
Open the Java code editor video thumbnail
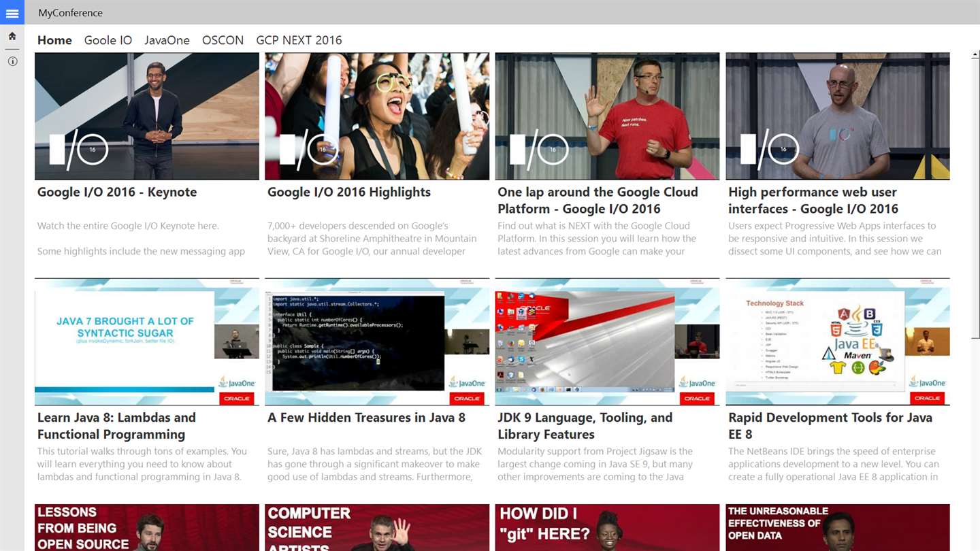tap(377, 341)
